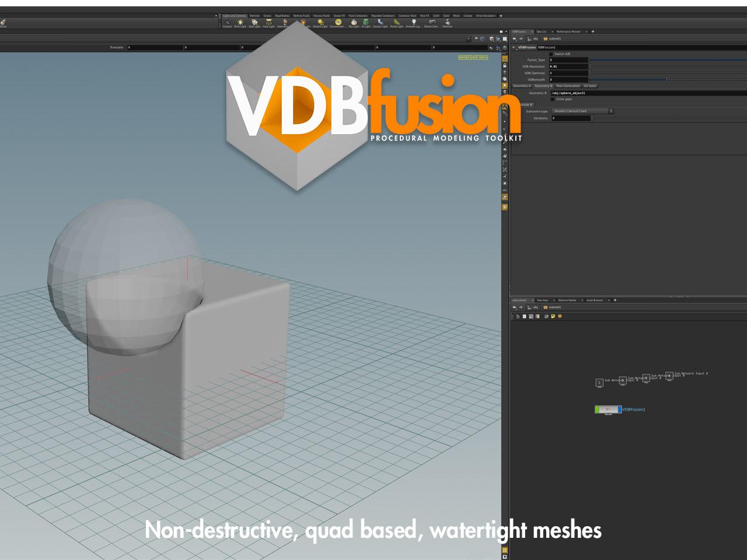Open the no cam viewport dropdown

pyautogui.click(x=480, y=57)
